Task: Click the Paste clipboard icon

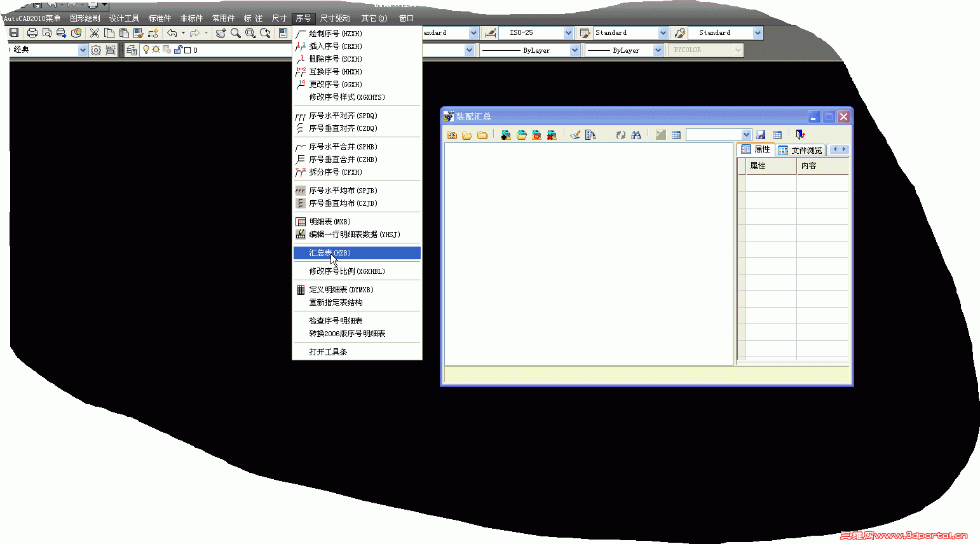Action: pyautogui.click(x=124, y=33)
